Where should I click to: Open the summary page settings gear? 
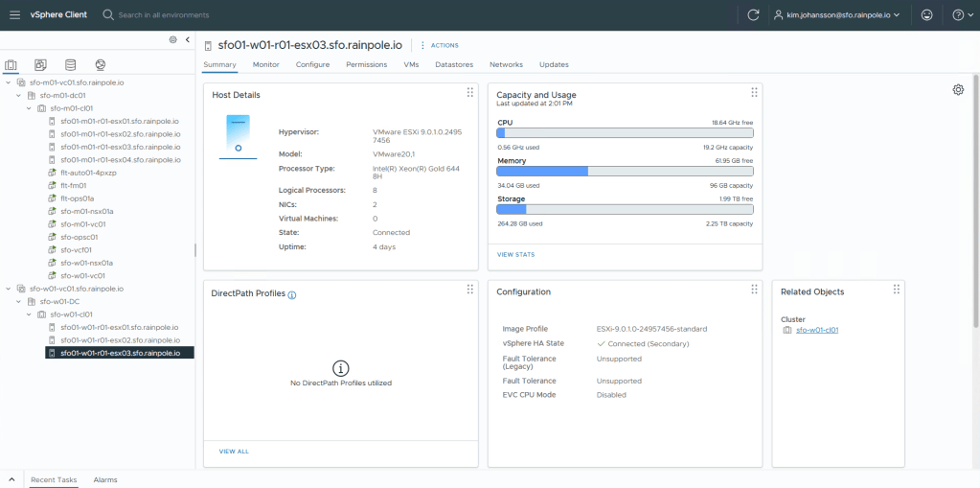[958, 89]
